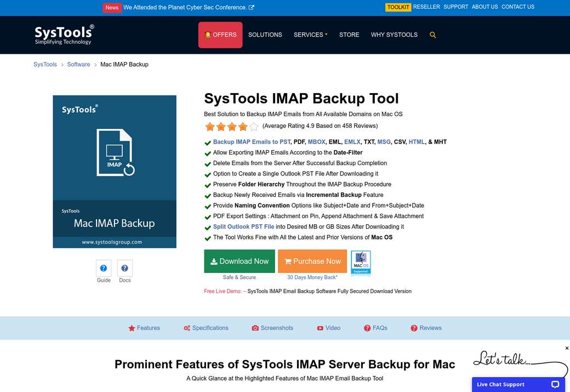
Task: Dismiss the Let's talk banner with the X
Action: coord(567,348)
